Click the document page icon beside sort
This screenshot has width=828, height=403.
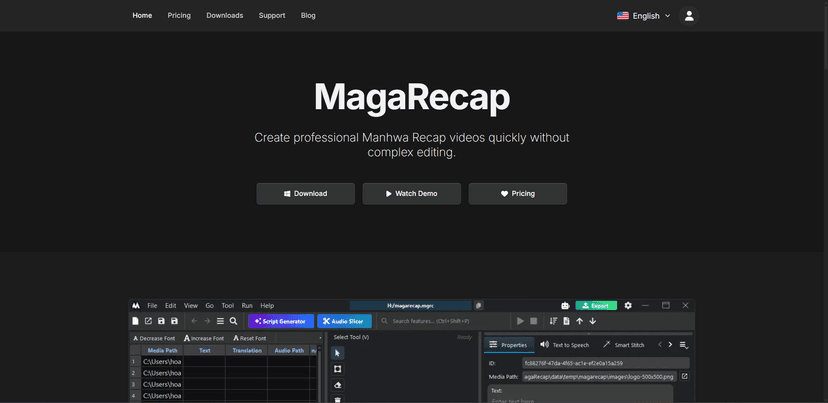(566, 321)
